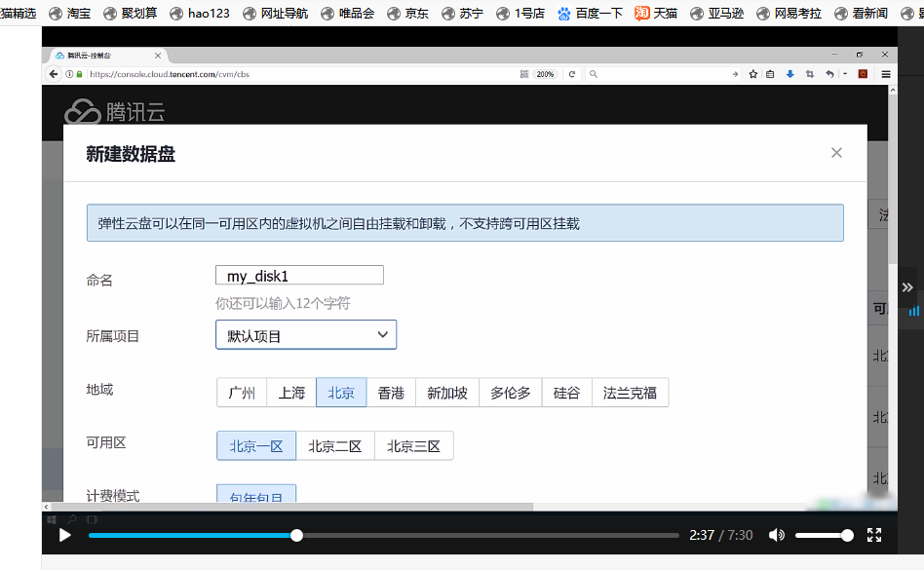Click the QR code icon in address bar
This screenshot has height=570, width=924.
point(523,74)
